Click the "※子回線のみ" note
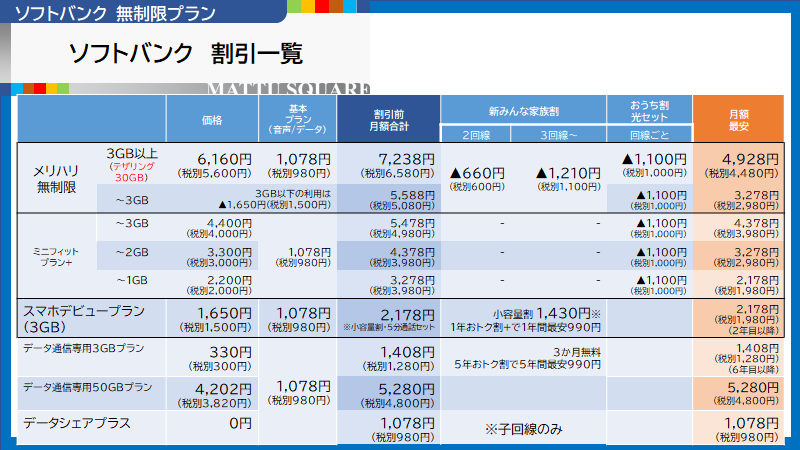Screen dimensions: 800x450 523,429
